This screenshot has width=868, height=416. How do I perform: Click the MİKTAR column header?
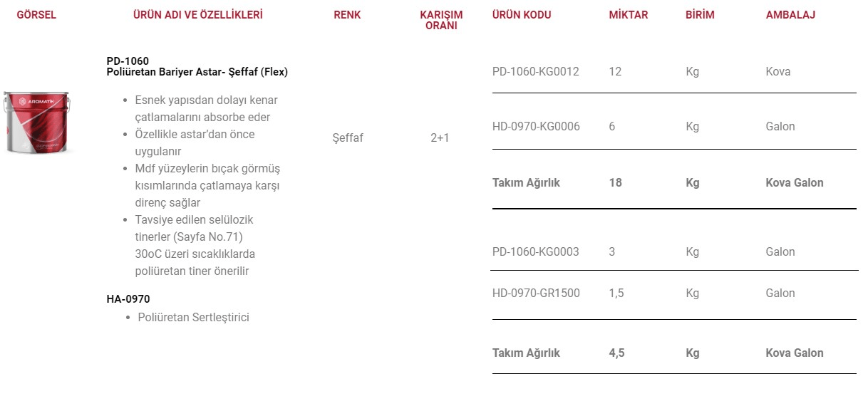(x=629, y=15)
